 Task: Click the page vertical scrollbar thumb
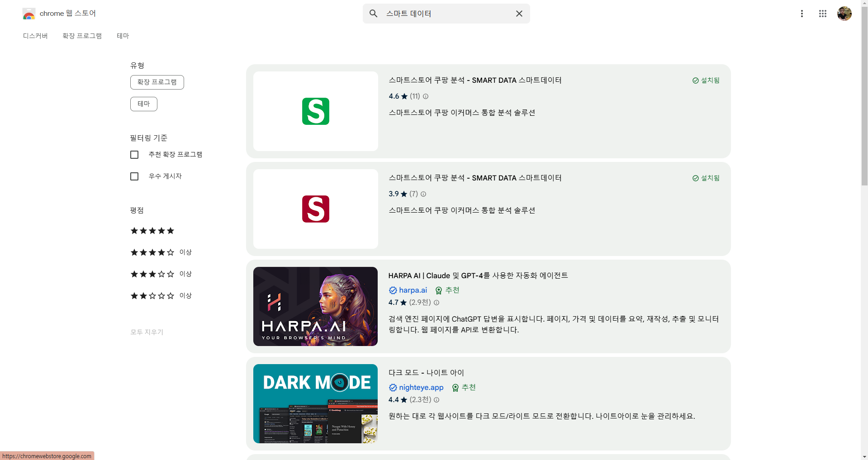coord(864,96)
